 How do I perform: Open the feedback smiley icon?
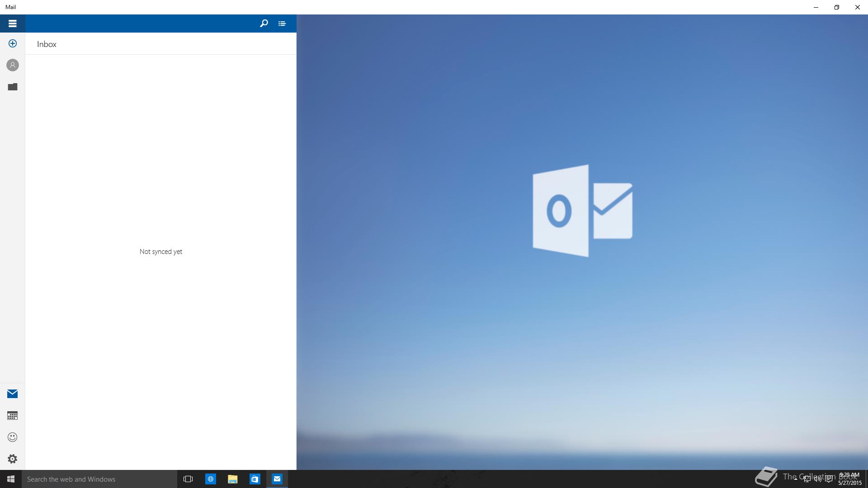(12, 437)
